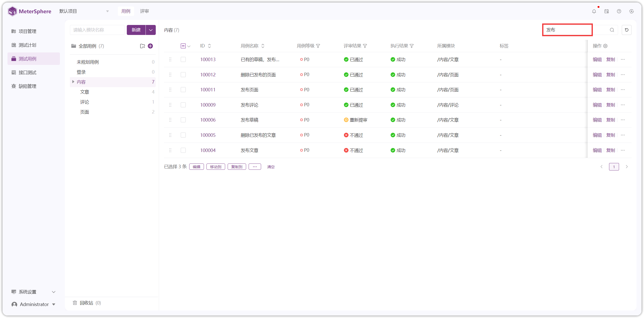Click the batch 移动到 button
The image size is (644, 318).
(216, 167)
